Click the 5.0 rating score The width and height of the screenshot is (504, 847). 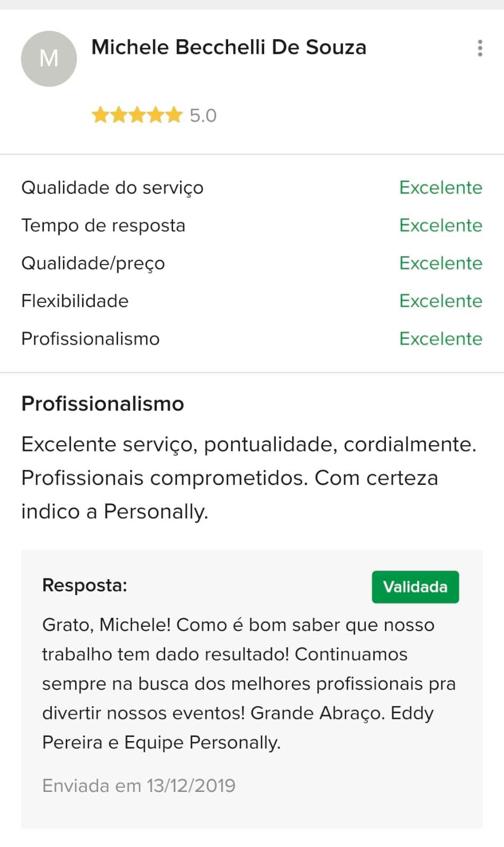[x=203, y=115]
